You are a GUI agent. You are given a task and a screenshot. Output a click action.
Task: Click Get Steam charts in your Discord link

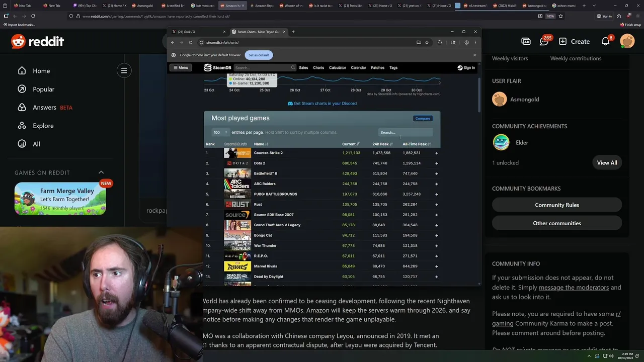pyautogui.click(x=322, y=104)
